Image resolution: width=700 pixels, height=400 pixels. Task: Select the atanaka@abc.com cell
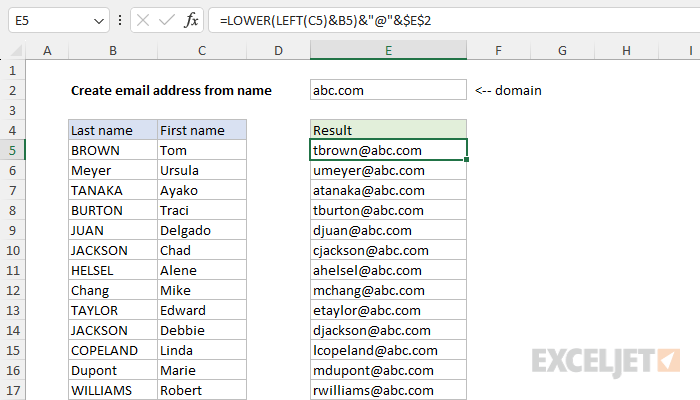click(x=388, y=190)
